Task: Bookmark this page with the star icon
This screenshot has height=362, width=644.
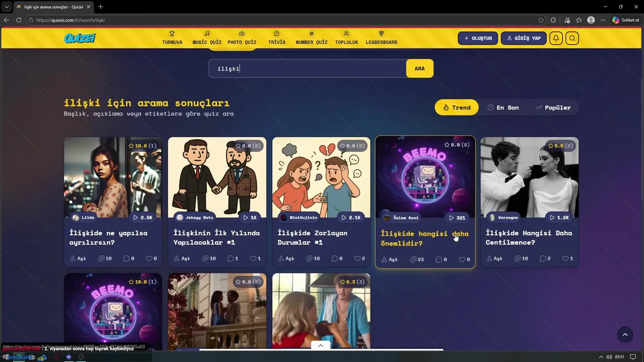Action: (x=541, y=20)
